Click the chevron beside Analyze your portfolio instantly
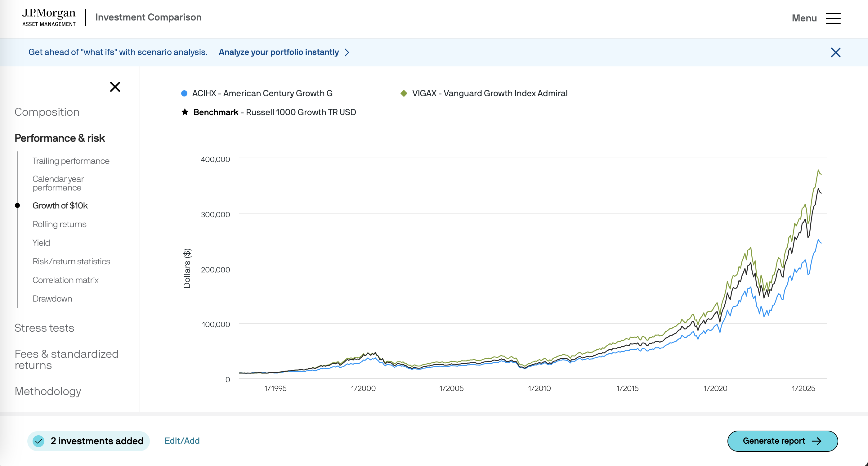Viewport: 868px width, 466px height. 347,52
